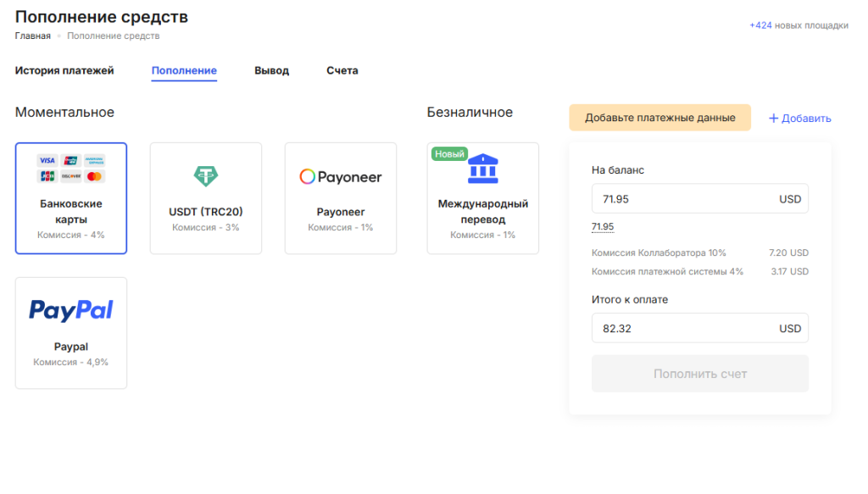Click the "Пополнение" tab
This screenshot has height=494, width=868.
(x=184, y=70)
